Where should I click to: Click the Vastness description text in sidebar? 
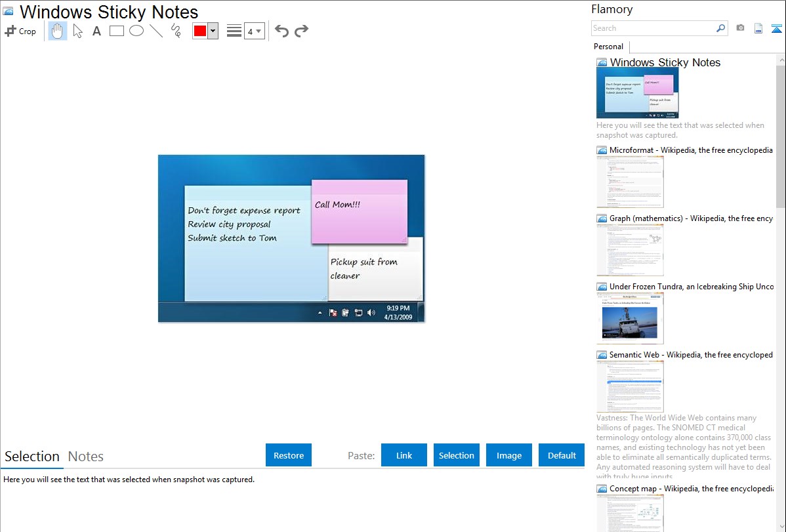684,446
